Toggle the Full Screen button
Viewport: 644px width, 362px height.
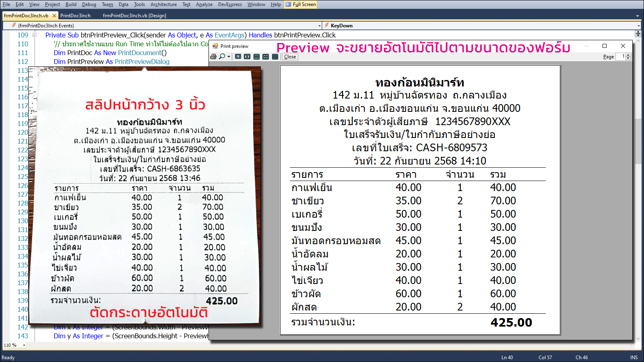tap(301, 4)
